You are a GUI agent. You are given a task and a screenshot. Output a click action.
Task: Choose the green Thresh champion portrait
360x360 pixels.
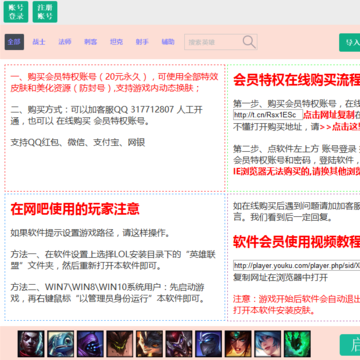297,343
